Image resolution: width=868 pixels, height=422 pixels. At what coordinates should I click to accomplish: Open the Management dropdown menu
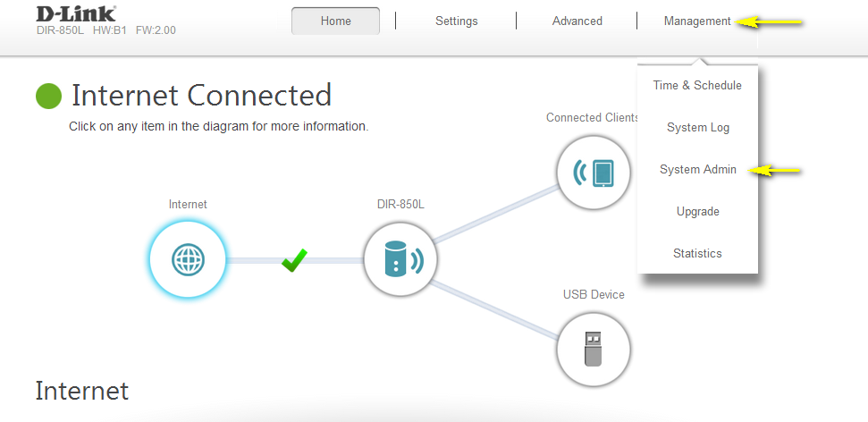click(696, 21)
